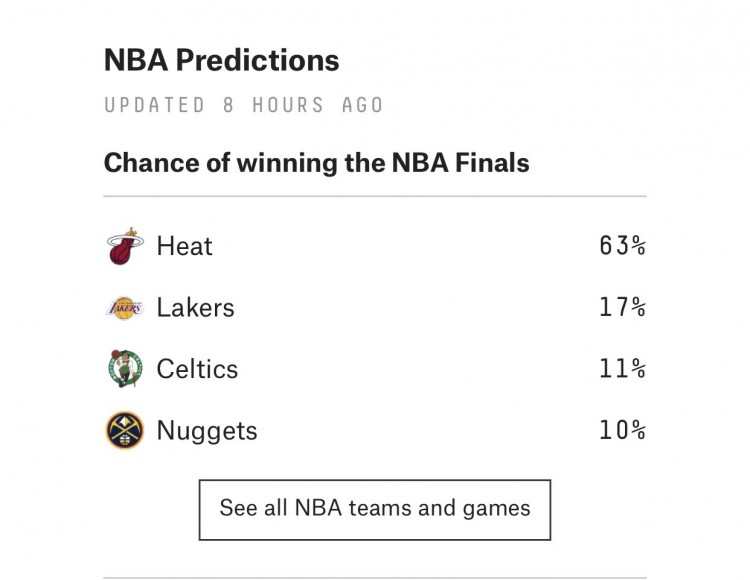Click the Nuggets pickaxe logo
The height and width of the screenshot is (580, 750).
(x=125, y=430)
